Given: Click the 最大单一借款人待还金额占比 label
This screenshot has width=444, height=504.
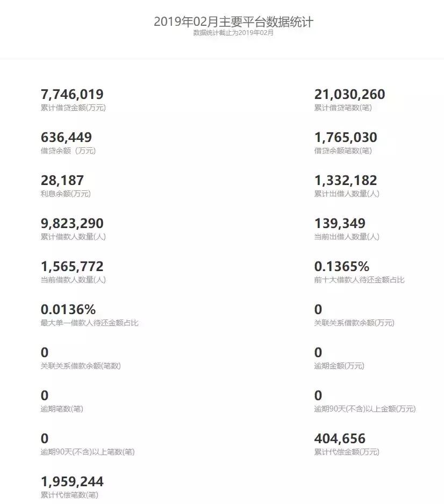Looking at the screenshot, I should point(90,323).
